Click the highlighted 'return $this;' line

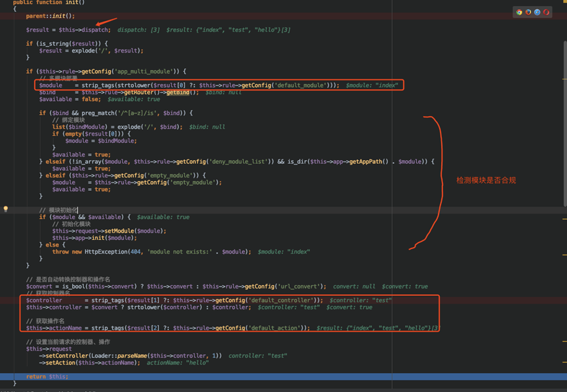[47, 377]
